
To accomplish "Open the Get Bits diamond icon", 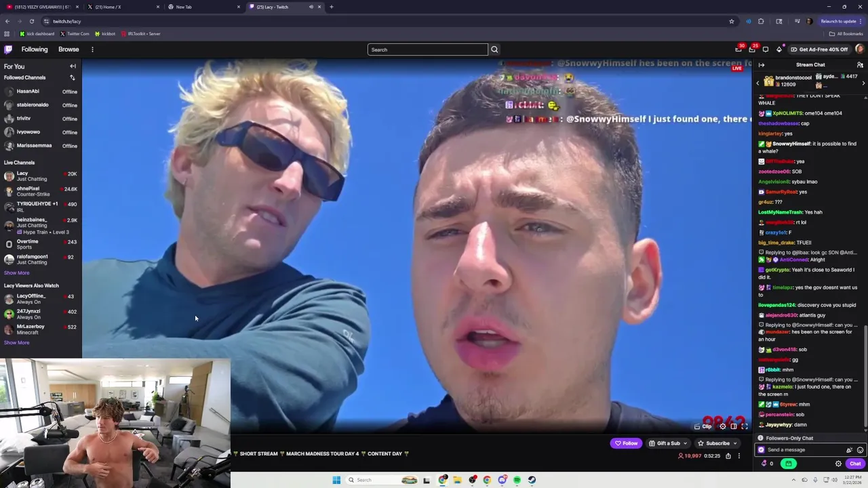I will [779, 49].
